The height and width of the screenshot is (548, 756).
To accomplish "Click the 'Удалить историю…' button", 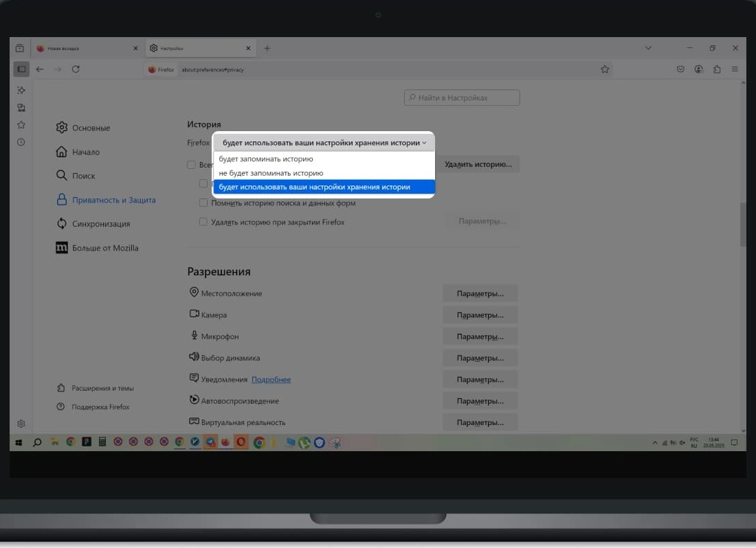I will click(478, 164).
